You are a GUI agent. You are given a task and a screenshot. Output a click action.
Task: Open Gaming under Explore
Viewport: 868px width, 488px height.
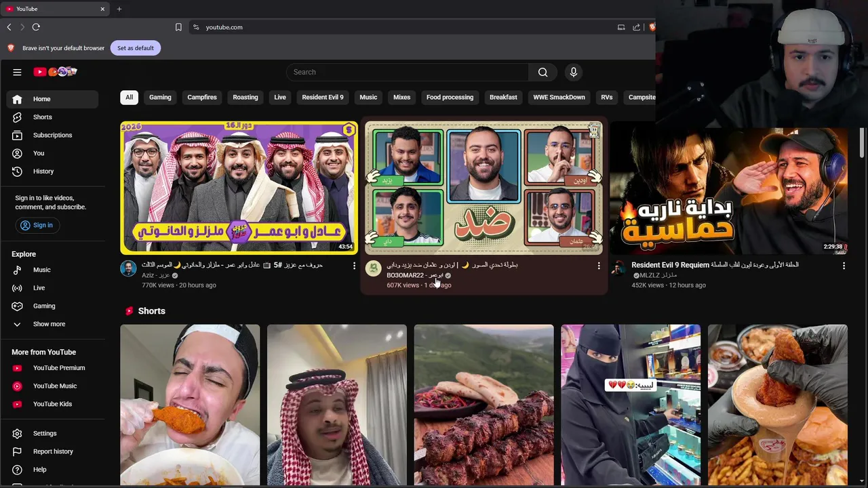(53, 306)
